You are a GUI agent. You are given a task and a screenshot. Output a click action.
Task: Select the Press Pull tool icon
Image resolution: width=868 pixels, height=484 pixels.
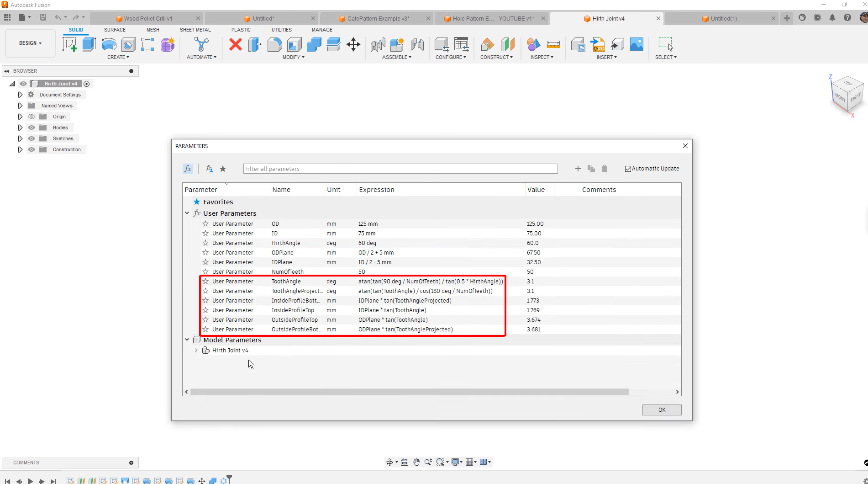click(255, 44)
